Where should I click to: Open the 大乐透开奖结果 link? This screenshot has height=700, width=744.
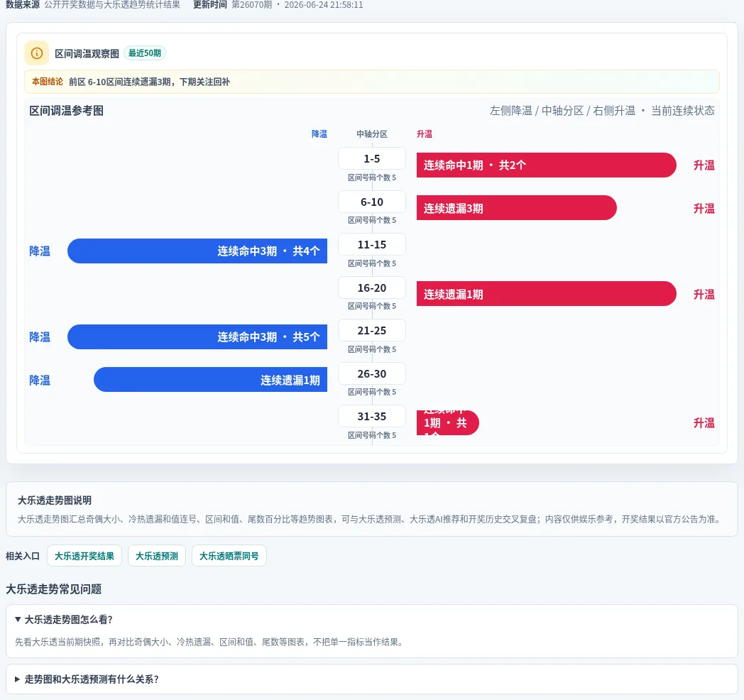[x=84, y=556]
